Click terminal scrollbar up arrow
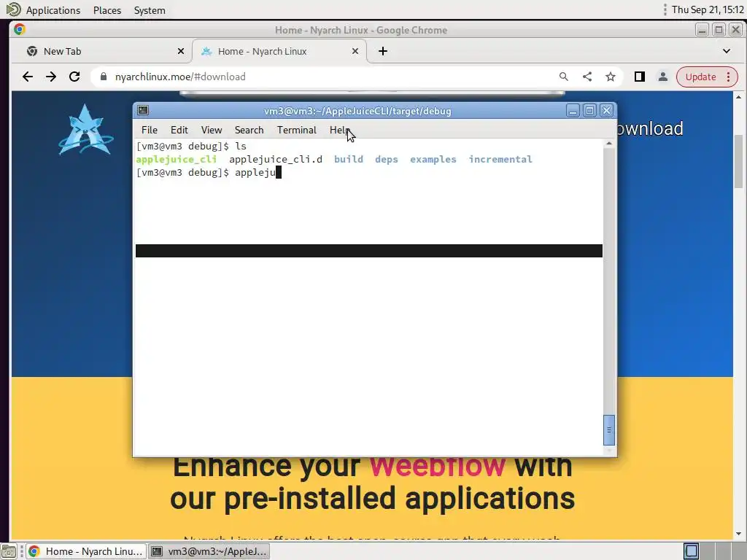747x560 pixels. click(609, 144)
